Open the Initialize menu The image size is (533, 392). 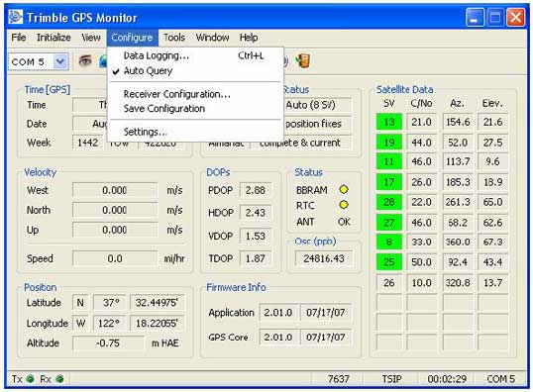click(53, 38)
